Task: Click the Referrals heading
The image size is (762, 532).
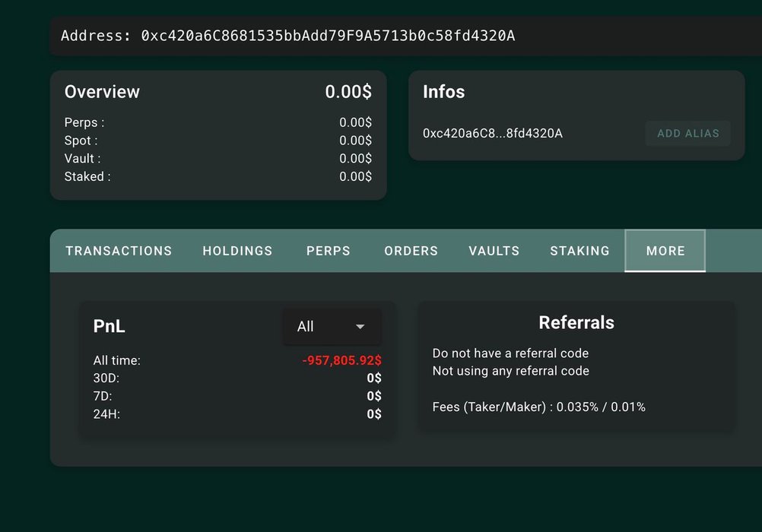Action: 576,322
